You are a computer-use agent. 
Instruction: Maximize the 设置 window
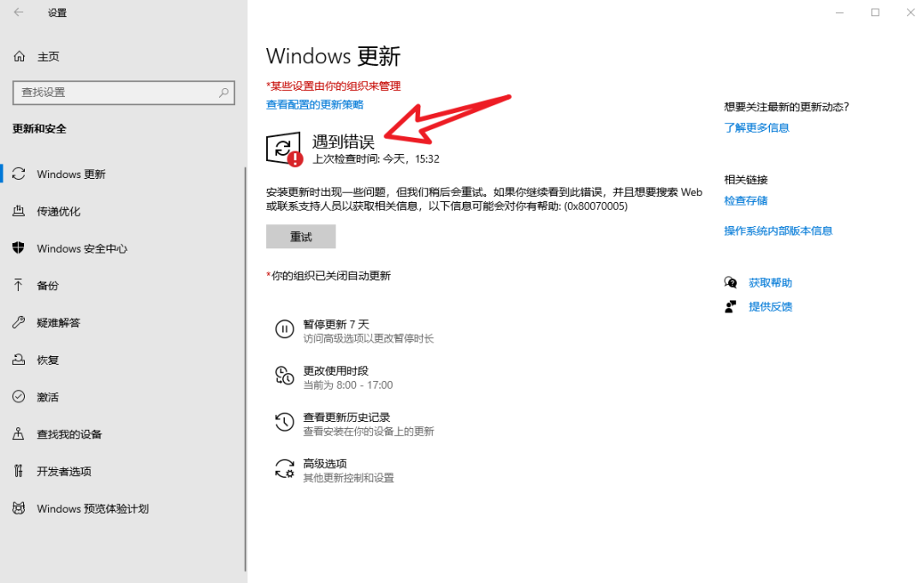click(x=875, y=12)
